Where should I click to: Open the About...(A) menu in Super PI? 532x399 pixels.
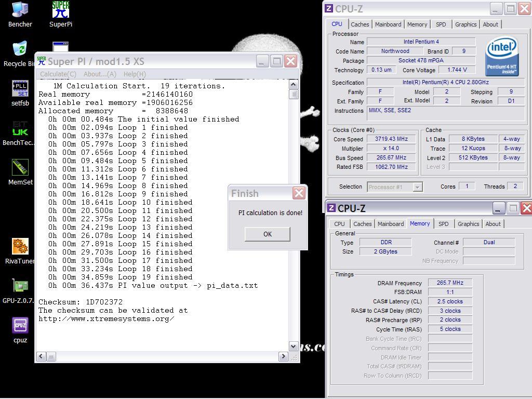[100, 74]
